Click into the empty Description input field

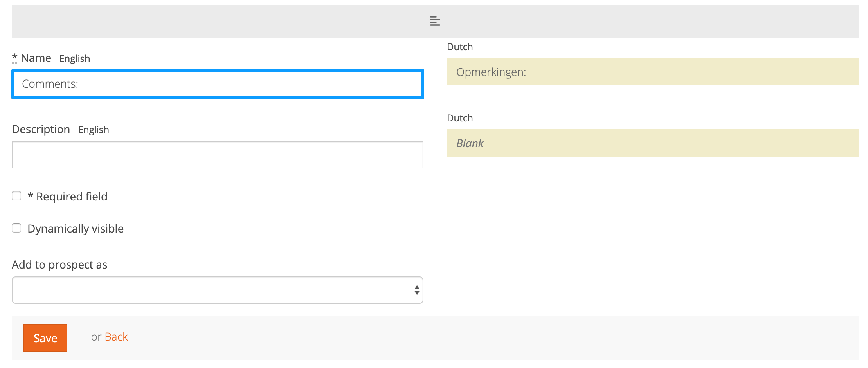point(217,155)
